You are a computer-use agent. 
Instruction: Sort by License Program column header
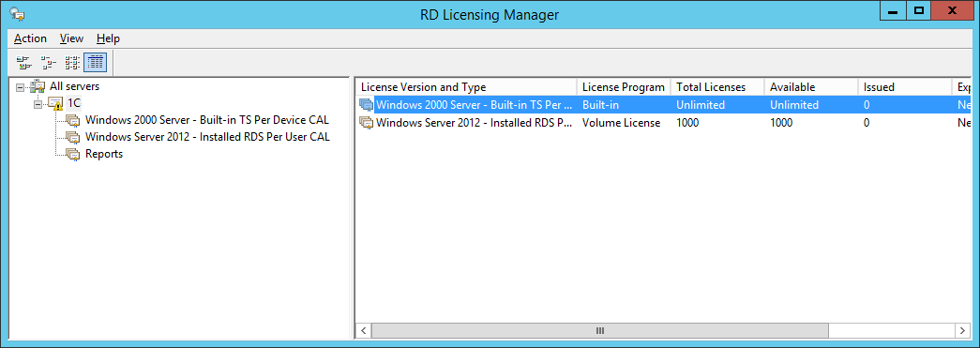tap(623, 87)
